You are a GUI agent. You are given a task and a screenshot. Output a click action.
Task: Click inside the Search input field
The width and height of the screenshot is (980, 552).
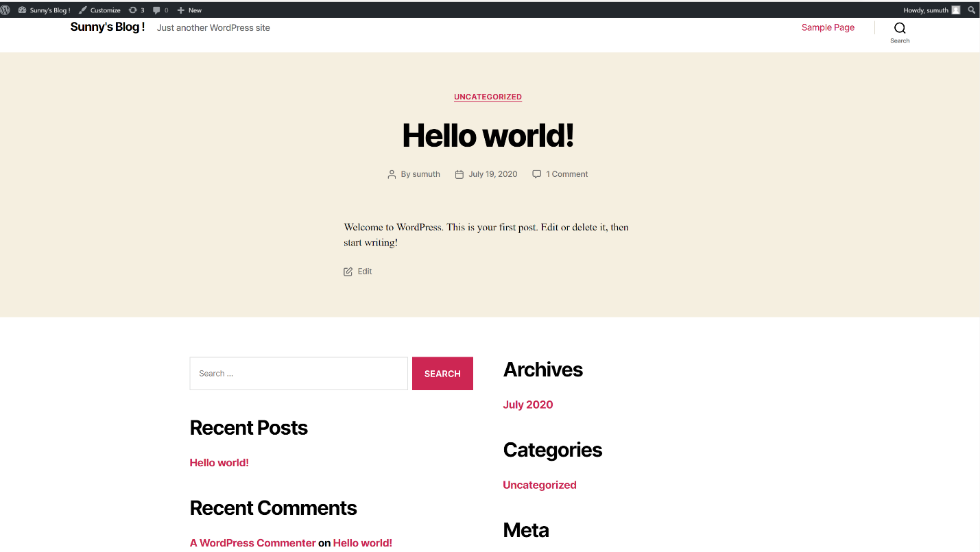point(298,373)
